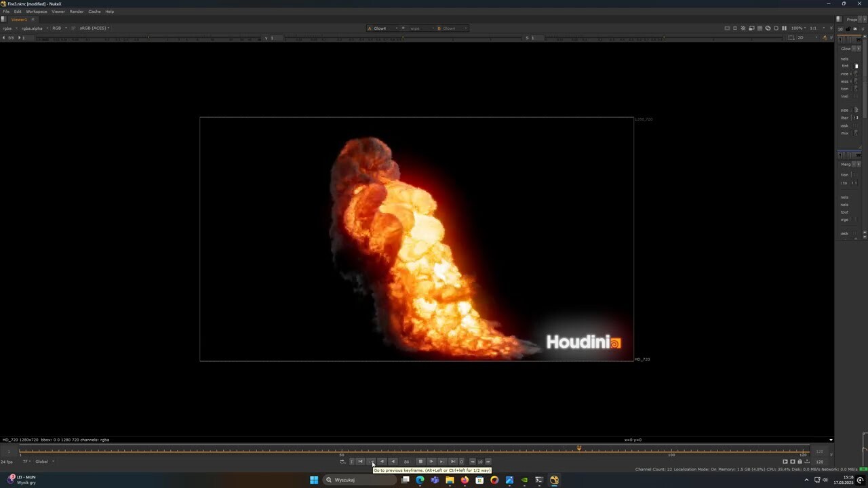Viewport: 868px width, 488px height.
Task: Open the full-screen viewer toggle icon
Action: [x=727, y=28]
